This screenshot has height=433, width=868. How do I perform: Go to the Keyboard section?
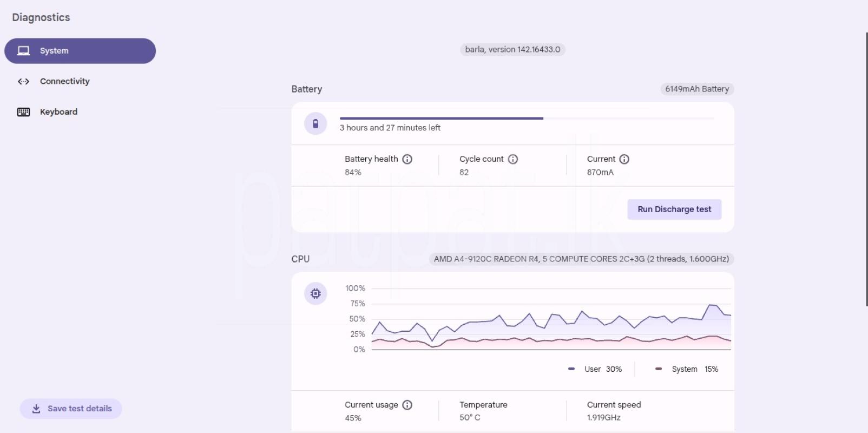(58, 112)
